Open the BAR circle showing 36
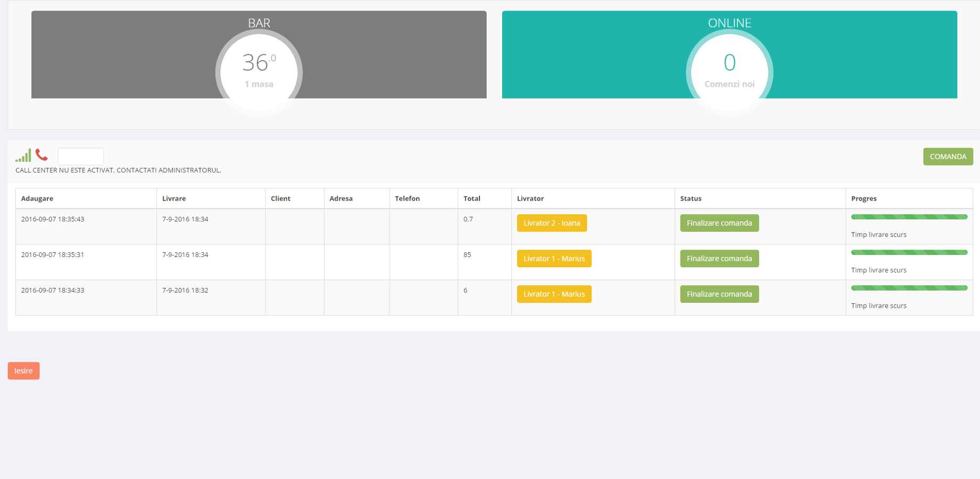980x479 pixels. 259,72
